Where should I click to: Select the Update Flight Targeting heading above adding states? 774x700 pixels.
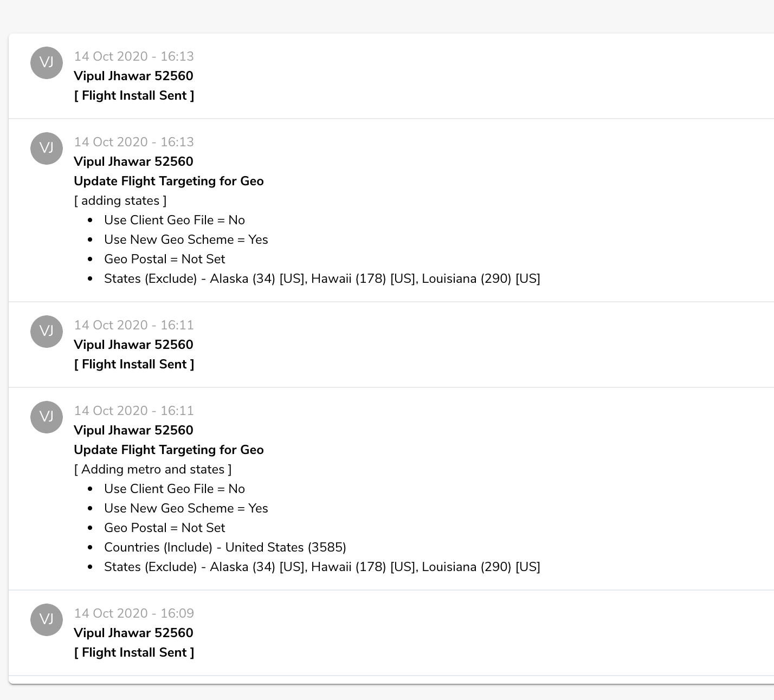pyautogui.click(x=169, y=181)
